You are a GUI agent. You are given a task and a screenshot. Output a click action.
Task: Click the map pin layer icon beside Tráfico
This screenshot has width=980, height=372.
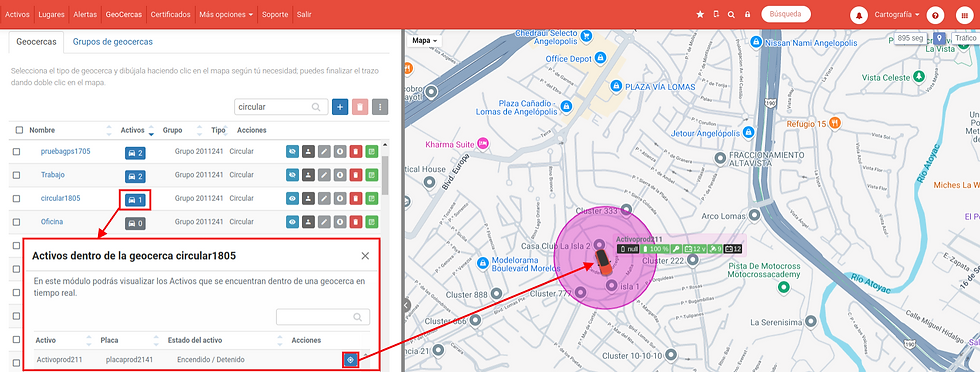point(939,39)
